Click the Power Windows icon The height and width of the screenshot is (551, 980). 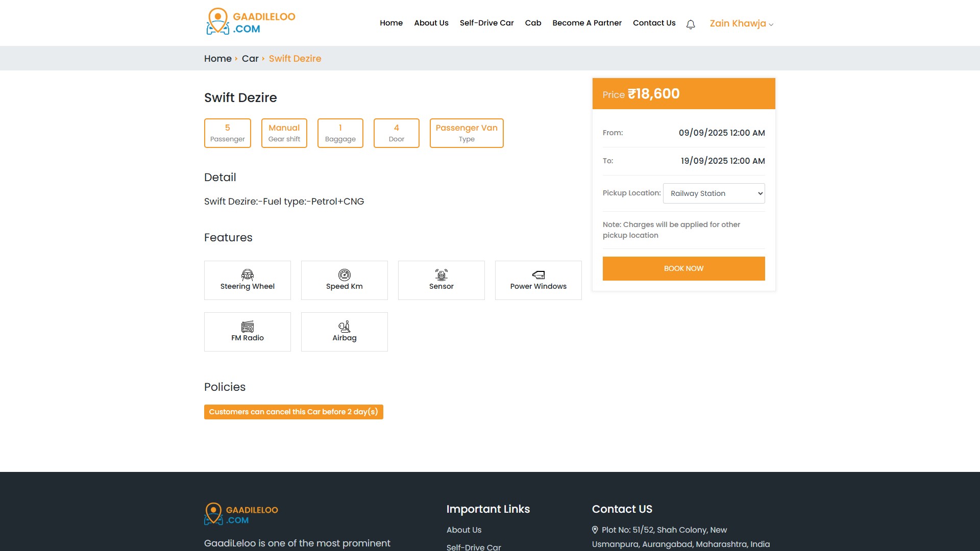coord(538,274)
